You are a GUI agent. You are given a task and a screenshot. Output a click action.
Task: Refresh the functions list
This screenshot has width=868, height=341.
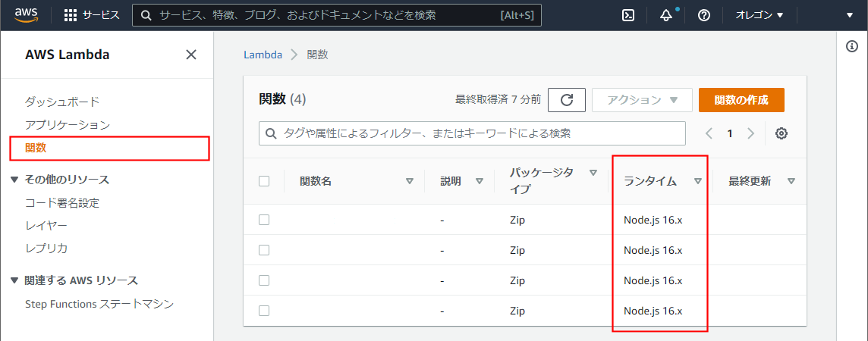click(x=566, y=100)
